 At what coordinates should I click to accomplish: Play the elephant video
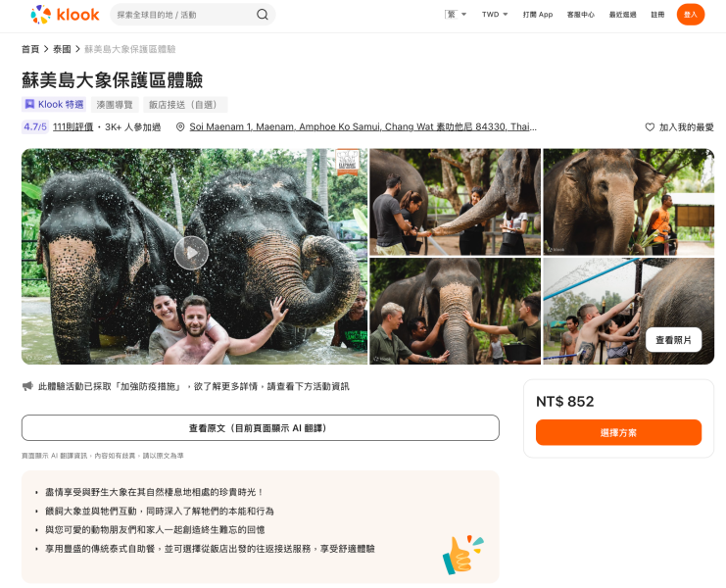coord(191,253)
